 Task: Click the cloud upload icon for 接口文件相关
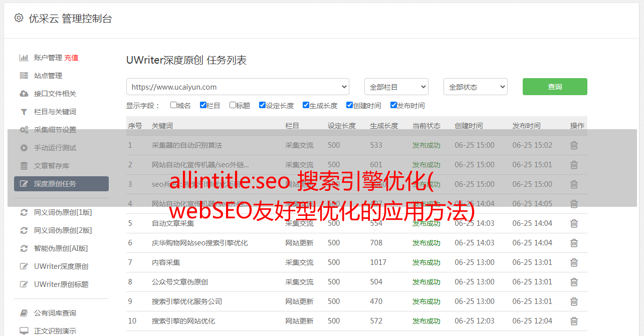[x=24, y=94]
